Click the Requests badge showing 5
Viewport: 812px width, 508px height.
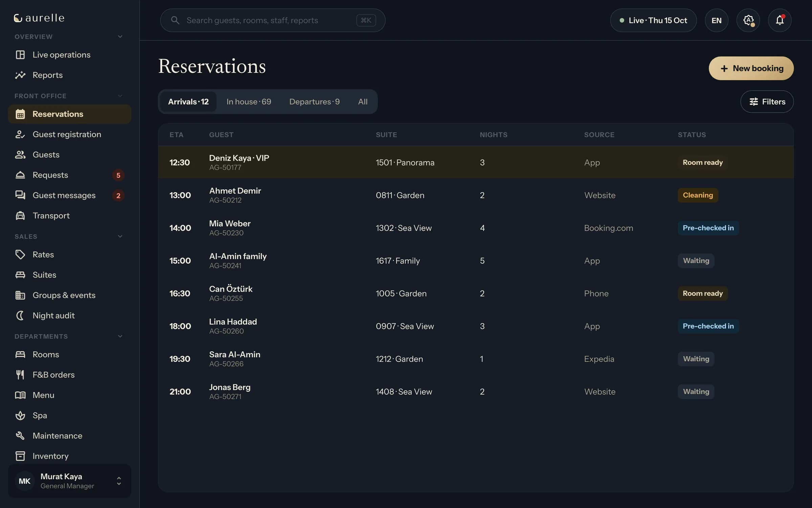pyautogui.click(x=118, y=175)
